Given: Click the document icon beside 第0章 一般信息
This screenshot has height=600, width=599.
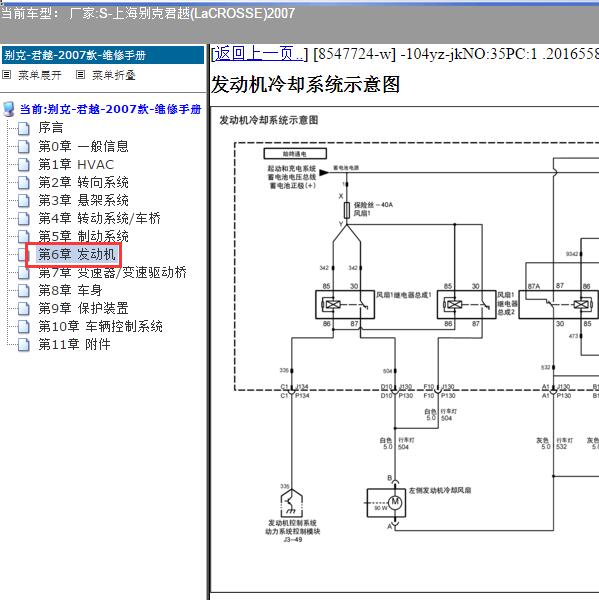Looking at the screenshot, I should pyautogui.click(x=24, y=147).
